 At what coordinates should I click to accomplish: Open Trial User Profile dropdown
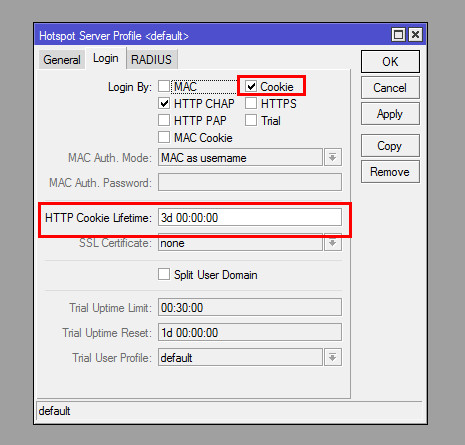333,357
